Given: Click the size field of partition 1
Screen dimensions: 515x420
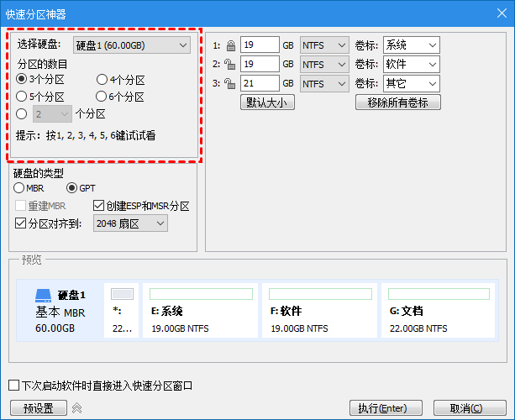Looking at the screenshot, I should tap(260, 45).
